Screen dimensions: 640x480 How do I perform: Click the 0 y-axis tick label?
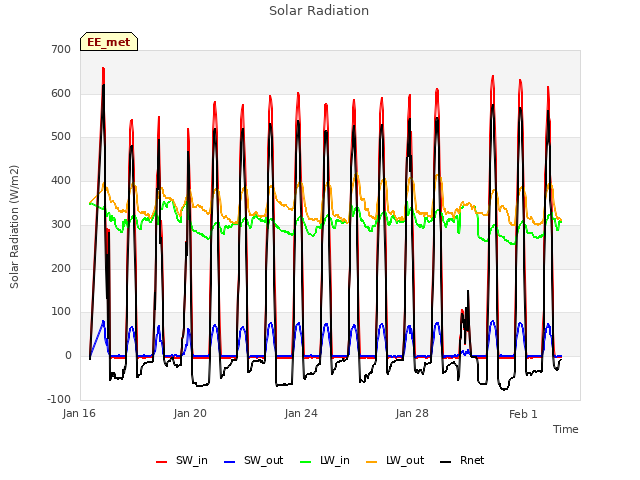pyautogui.click(x=68, y=356)
